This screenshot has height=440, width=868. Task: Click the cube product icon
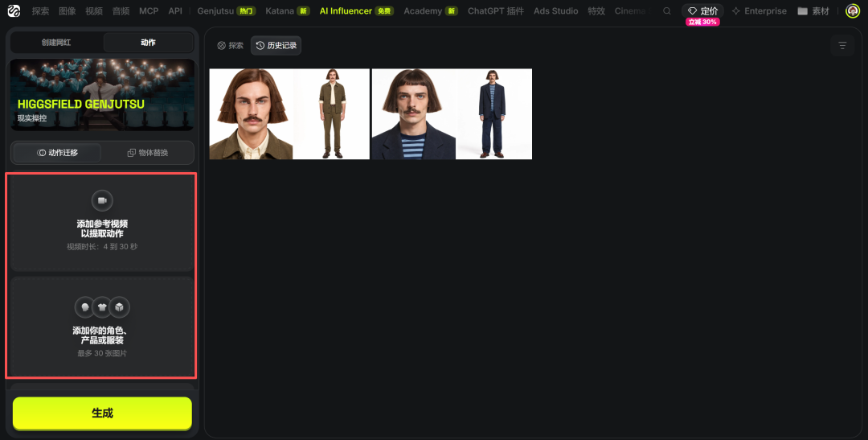[x=119, y=307]
